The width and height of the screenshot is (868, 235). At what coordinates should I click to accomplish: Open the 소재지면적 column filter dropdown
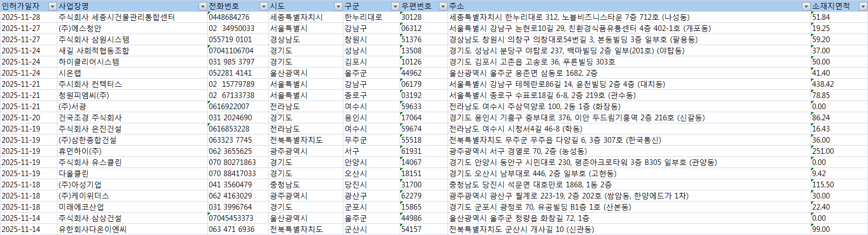click(863, 6)
